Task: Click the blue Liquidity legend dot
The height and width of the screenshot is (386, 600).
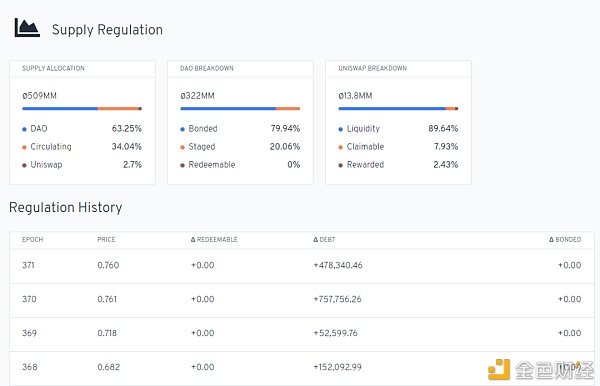Action: pos(341,129)
